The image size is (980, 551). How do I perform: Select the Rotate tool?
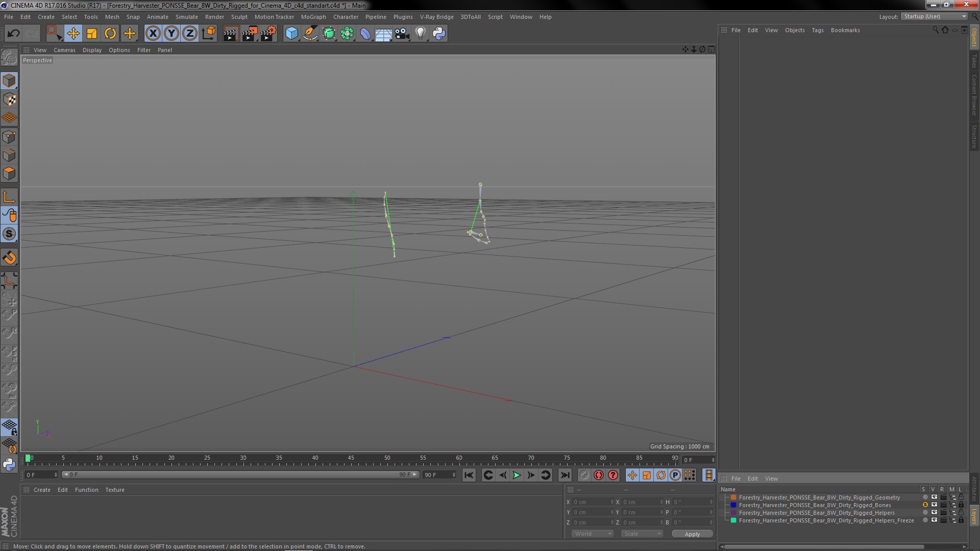click(x=110, y=34)
